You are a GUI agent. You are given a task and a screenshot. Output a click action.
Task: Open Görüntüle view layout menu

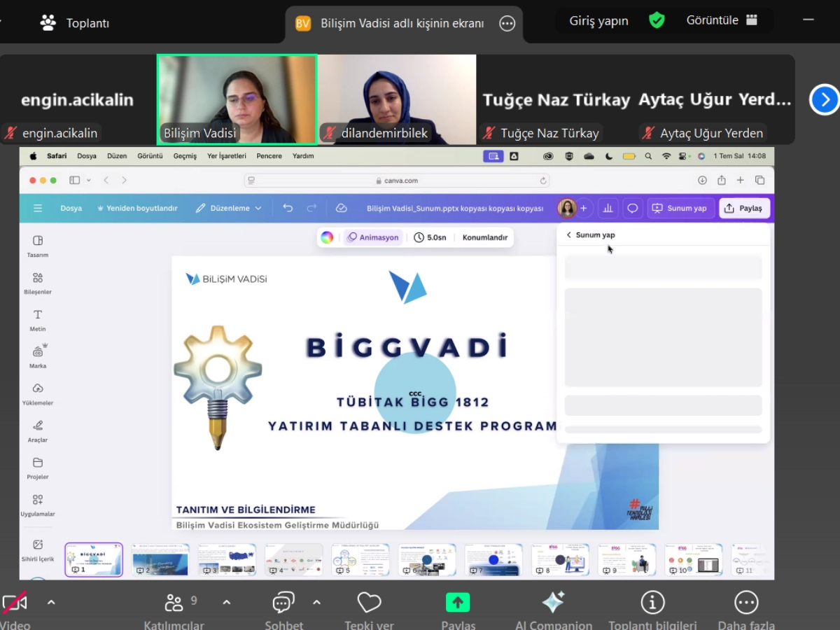tap(722, 20)
